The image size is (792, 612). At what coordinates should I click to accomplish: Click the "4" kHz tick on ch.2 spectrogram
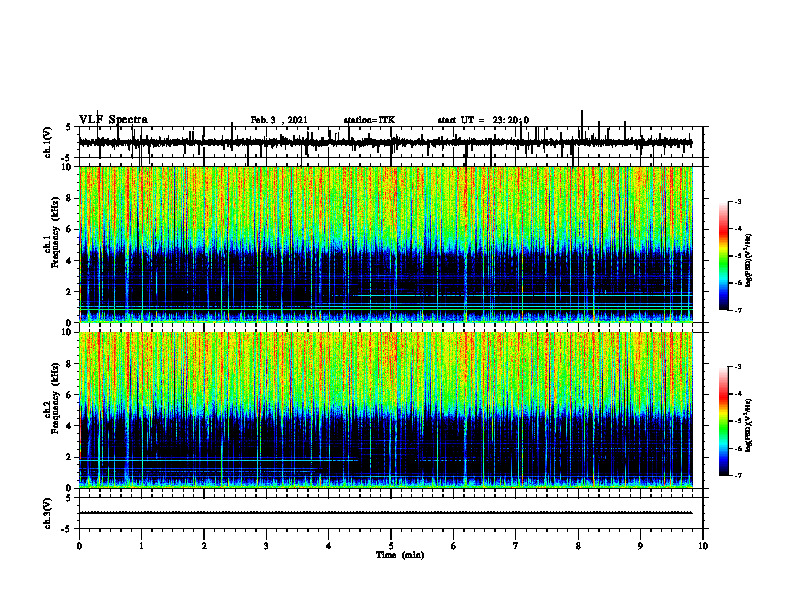coord(70,426)
